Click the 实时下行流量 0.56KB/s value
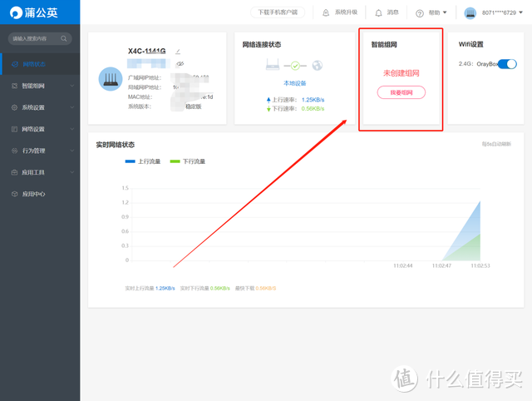Image resolution: width=532 pixels, height=401 pixels. (219, 289)
